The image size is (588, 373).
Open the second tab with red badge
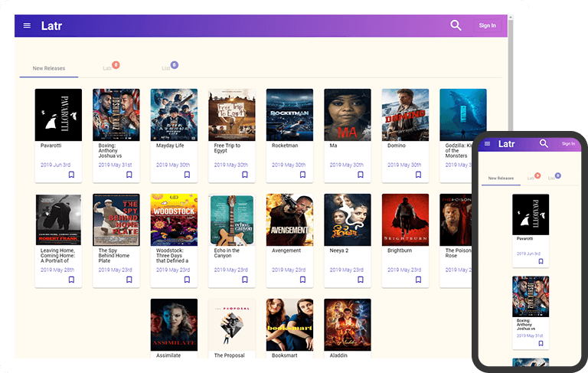point(109,68)
